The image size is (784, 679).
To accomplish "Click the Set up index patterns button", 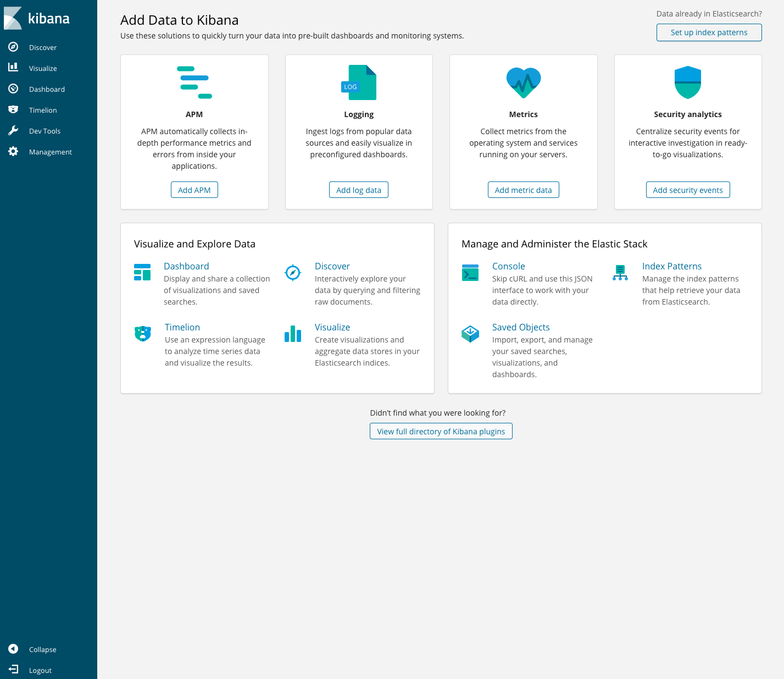I will tap(709, 32).
